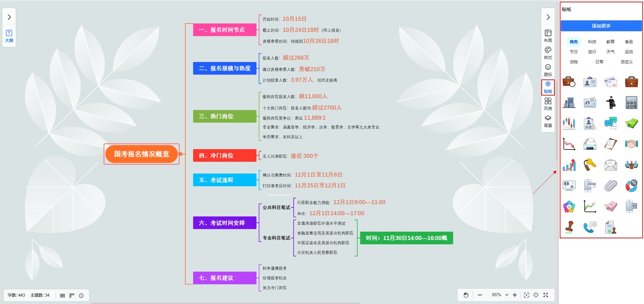644x304 pixels.
Task: Open the 布局 layout panel
Action: tap(548, 35)
